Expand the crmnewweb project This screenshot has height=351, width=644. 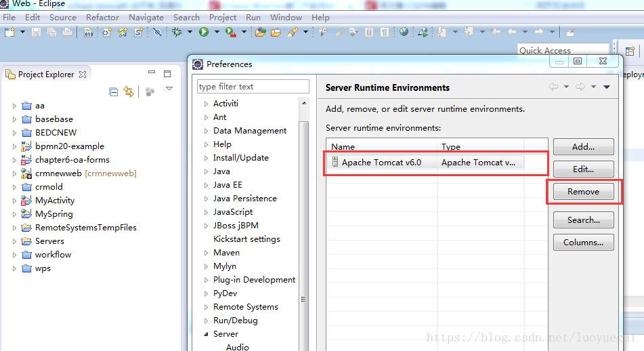14,173
